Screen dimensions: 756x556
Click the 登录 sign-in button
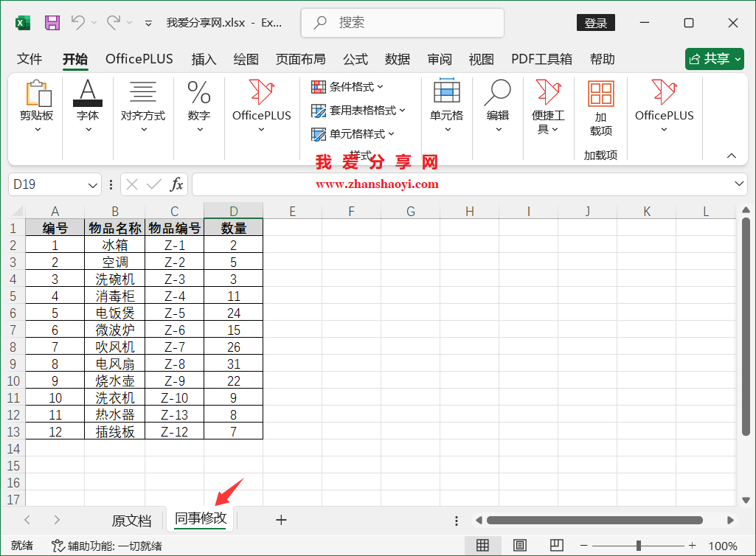594,22
